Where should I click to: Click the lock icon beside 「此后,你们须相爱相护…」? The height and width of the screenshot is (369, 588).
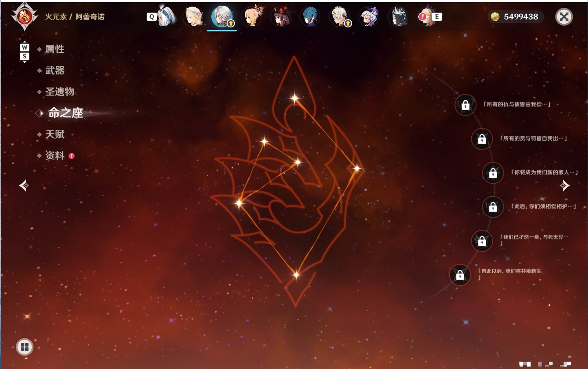[x=493, y=207]
